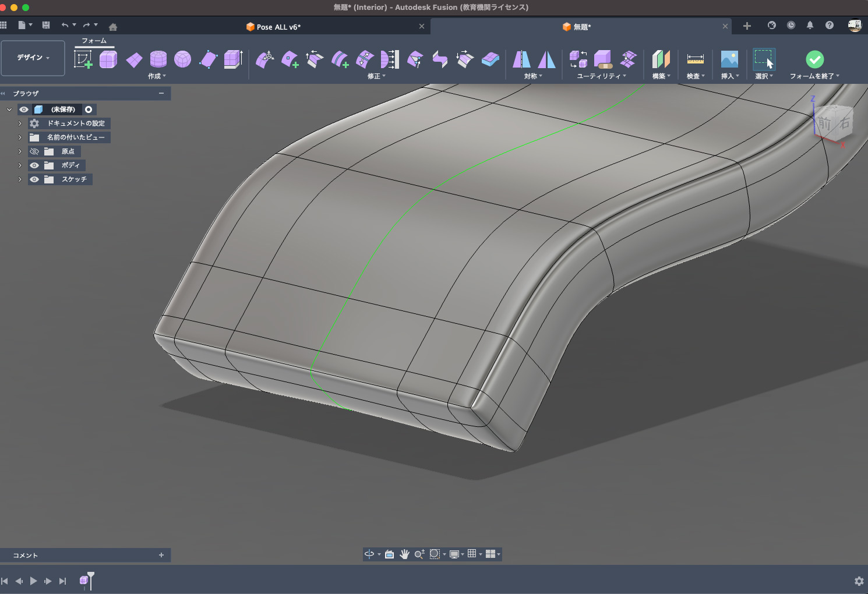The width and height of the screenshot is (868, 594).
Task: Toggle visibility of スケッチ folder
Action: pyautogui.click(x=34, y=179)
